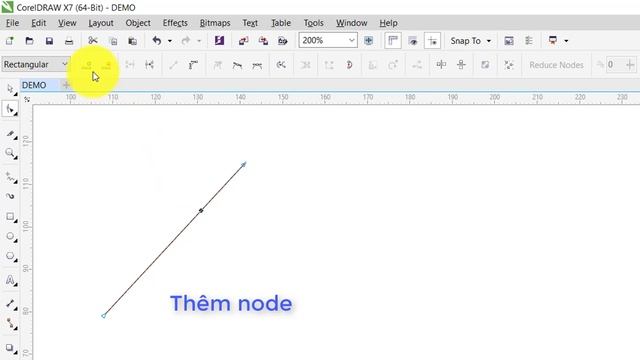Open the Snap To dropdown
640x360 pixels.
pyautogui.click(x=471, y=41)
